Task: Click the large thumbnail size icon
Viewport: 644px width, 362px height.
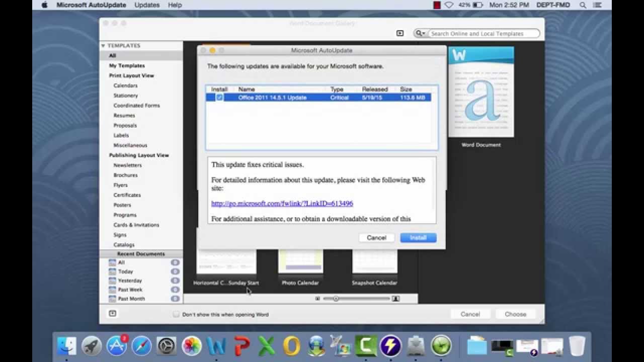Action: tap(396, 299)
